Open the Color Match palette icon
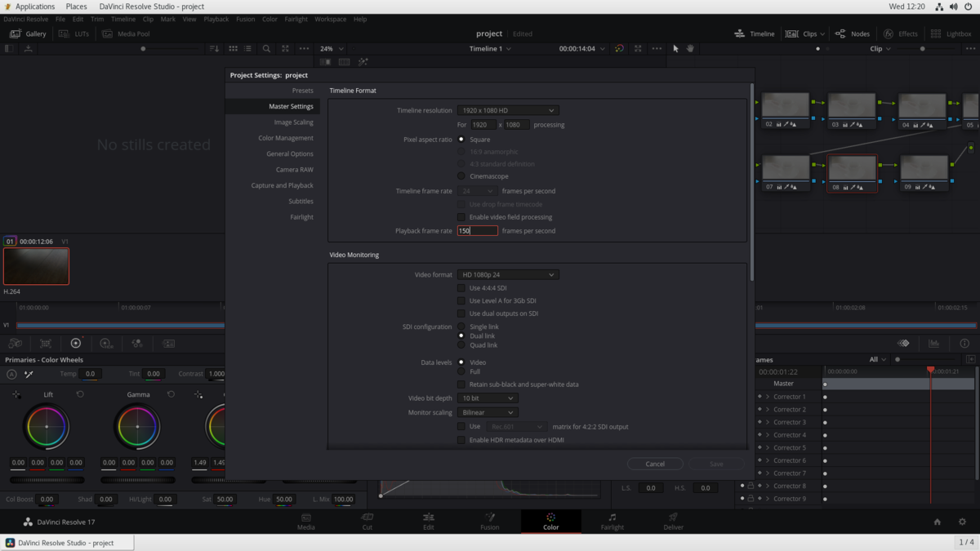This screenshot has height=551, width=980. [x=46, y=344]
